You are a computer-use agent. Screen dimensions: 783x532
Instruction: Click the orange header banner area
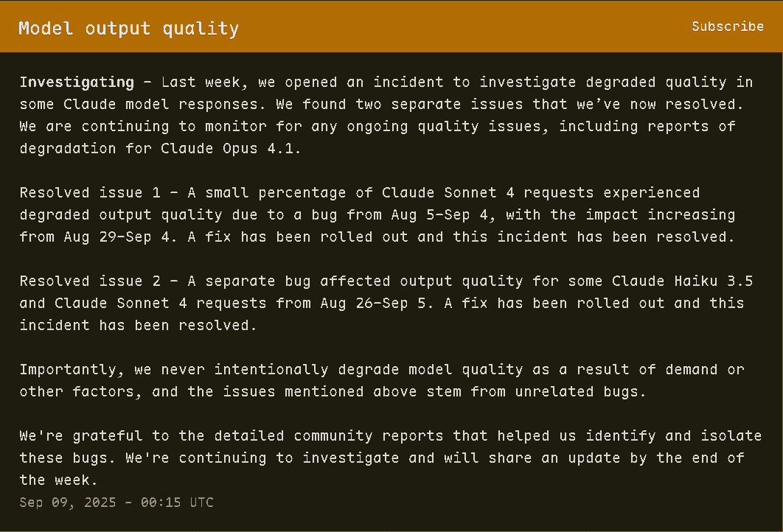coord(391,27)
